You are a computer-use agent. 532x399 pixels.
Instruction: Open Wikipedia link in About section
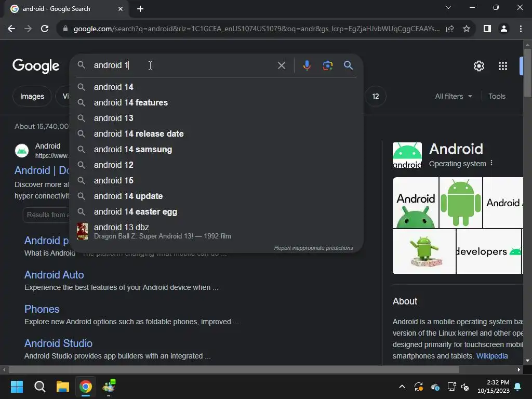click(x=492, y=356)
